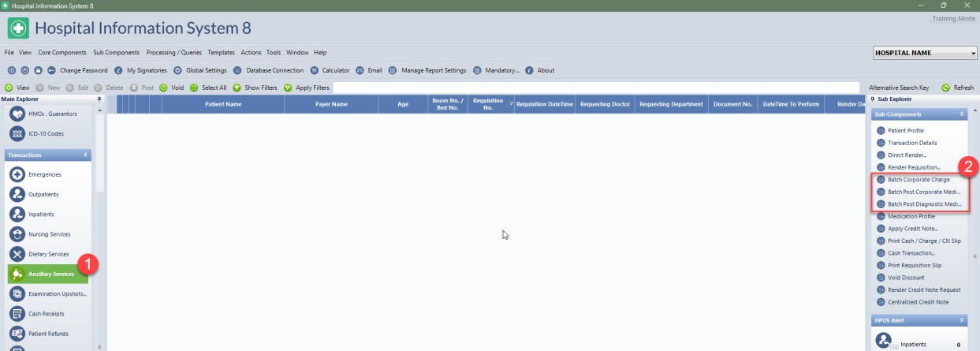Image resolution: width=980 pixels, height=351 pixels.
Task: Open ICD-10 Codes item
Action: click(17, 133)
